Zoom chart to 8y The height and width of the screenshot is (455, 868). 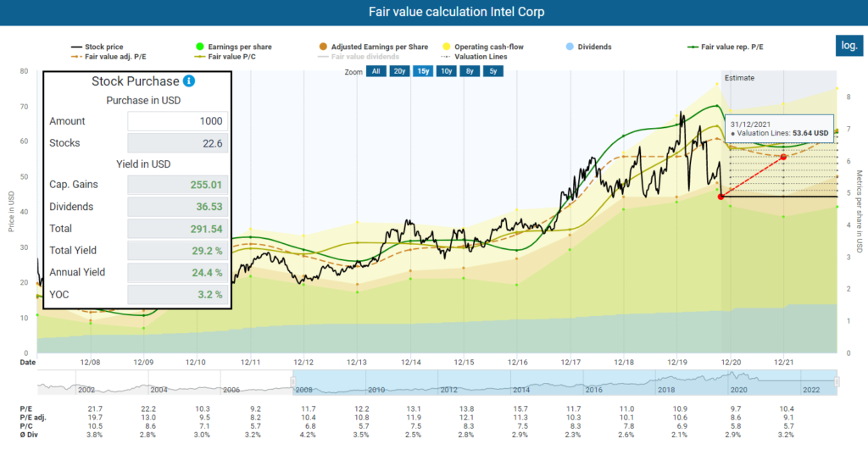[x=470, y=71]
